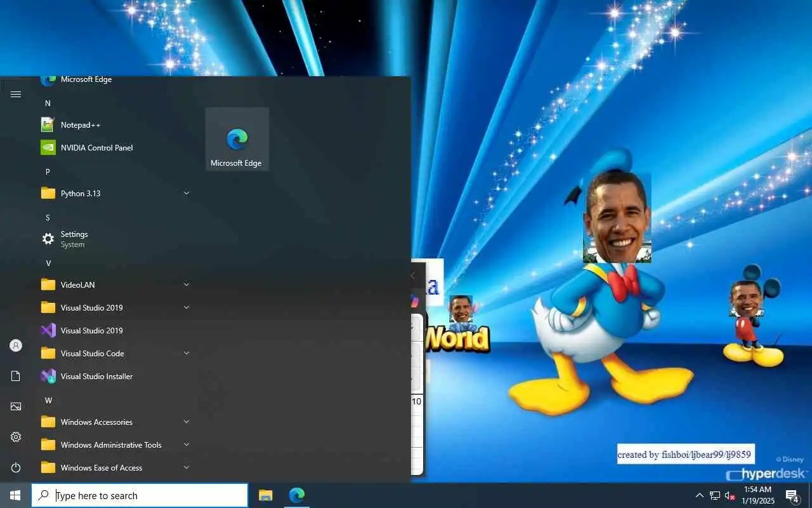Click the Windows Administrative Tools folder icon
Viewport: 812px width, 508px height.
point(48,445)
